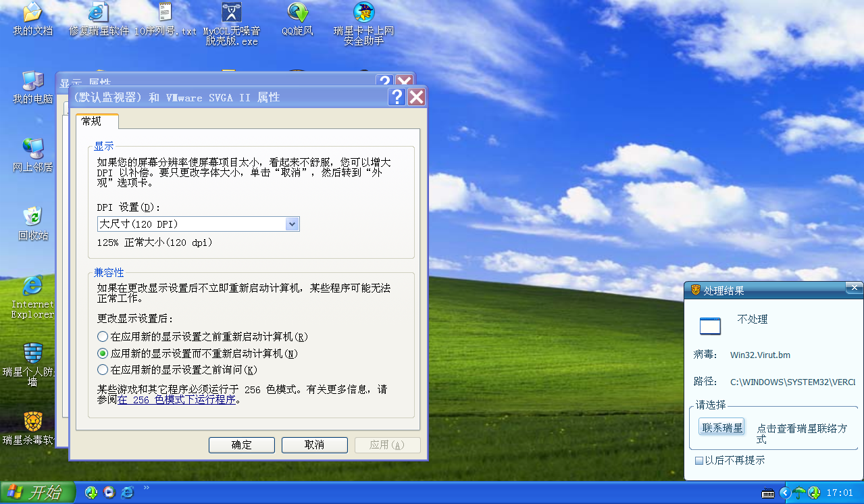864x504 pixels.
Task: Expand hidden quick launch items chevron
Action: pos(147,487)
